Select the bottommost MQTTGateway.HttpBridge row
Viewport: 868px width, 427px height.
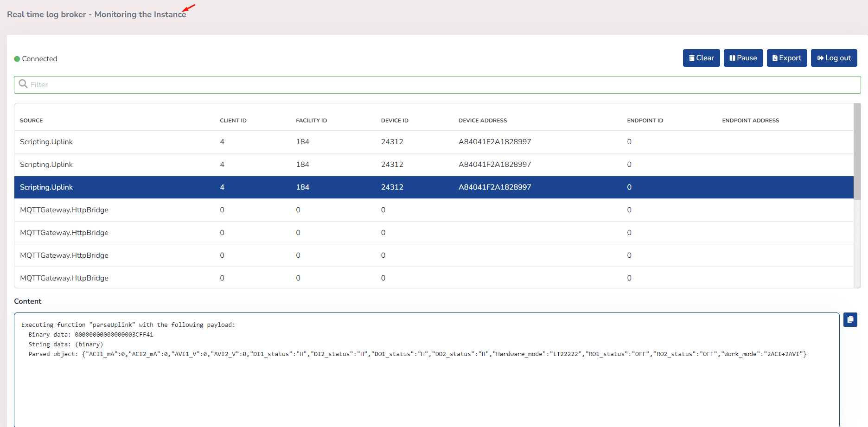[x=434, y=278]
